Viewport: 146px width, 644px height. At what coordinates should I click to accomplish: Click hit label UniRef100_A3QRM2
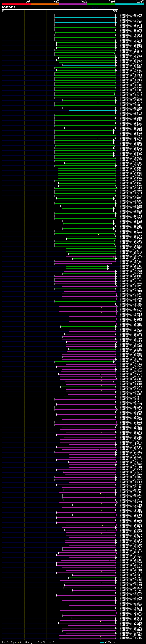(x=131, y=349)
